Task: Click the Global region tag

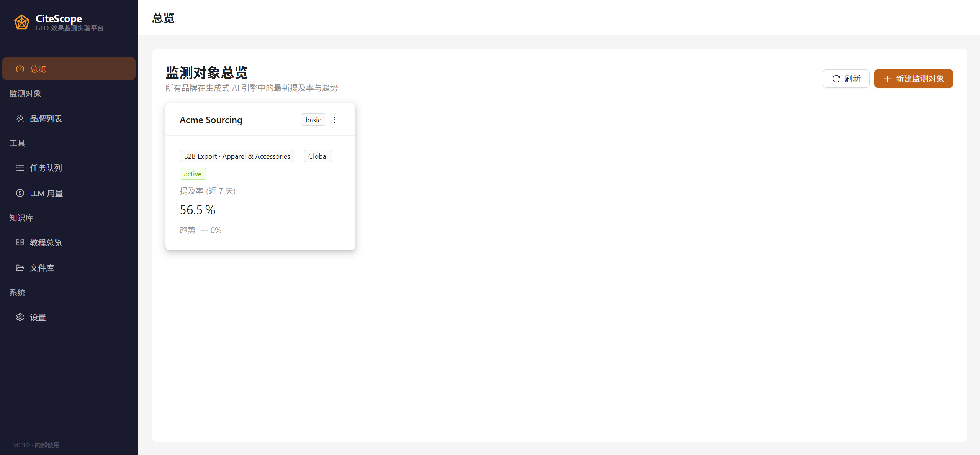Action: [318, 156]
